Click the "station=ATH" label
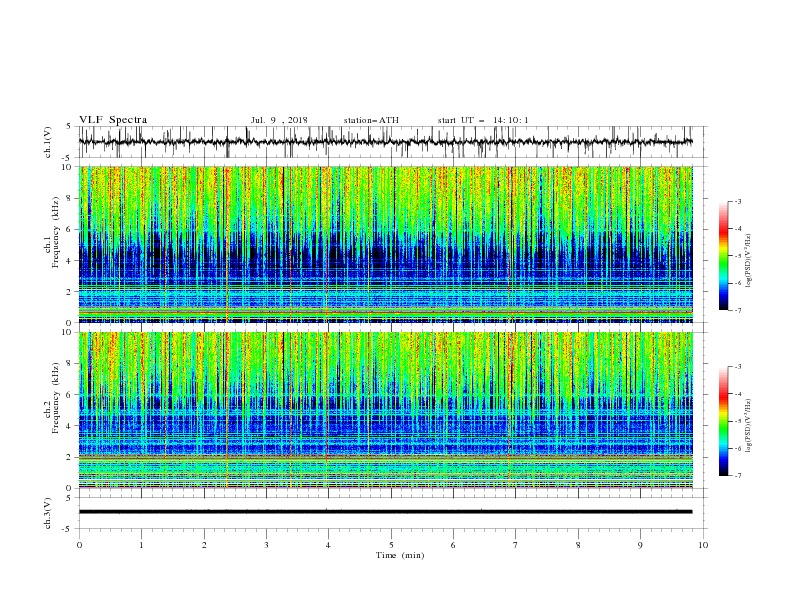Viewport: 792px width, 612px height. point(371,120)
